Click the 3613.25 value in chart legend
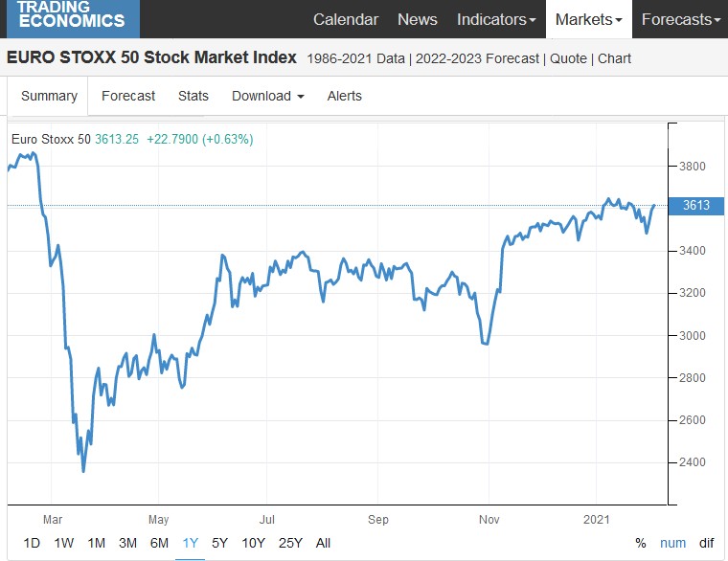The height and width of the screenshot is (561, 728). [117, 139]
